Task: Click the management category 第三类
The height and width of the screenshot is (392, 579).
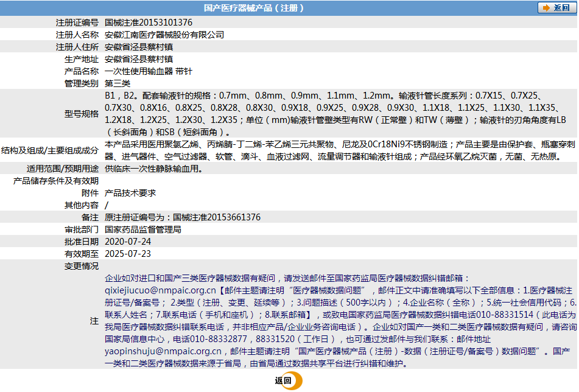Action: (x=118, y=83)
